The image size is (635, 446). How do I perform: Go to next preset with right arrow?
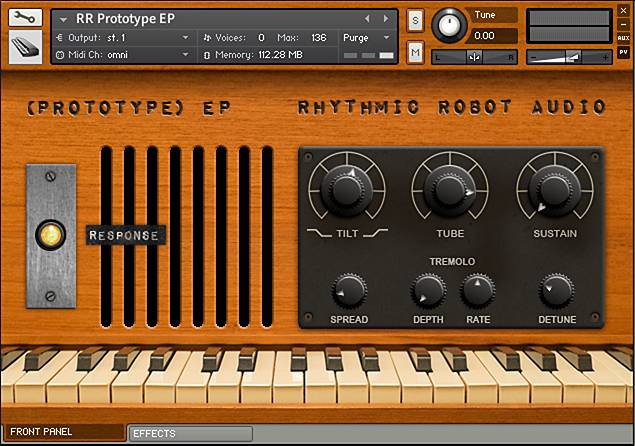click(x=386, y=19)
